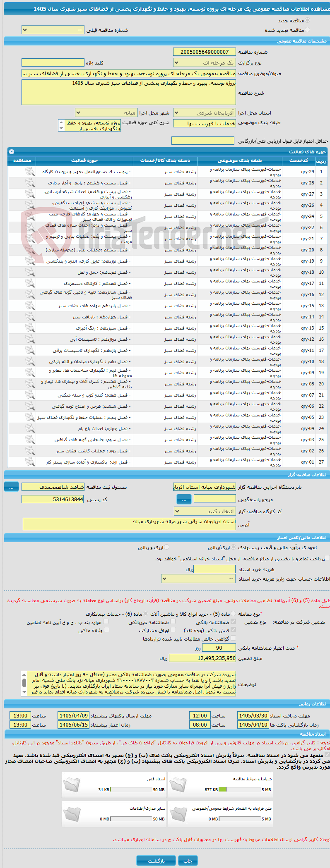Open view icon for row qry-28

tap(30, 183)
